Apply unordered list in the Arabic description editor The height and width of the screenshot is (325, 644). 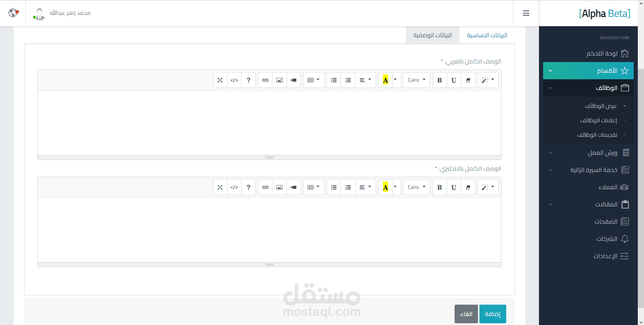334,80
